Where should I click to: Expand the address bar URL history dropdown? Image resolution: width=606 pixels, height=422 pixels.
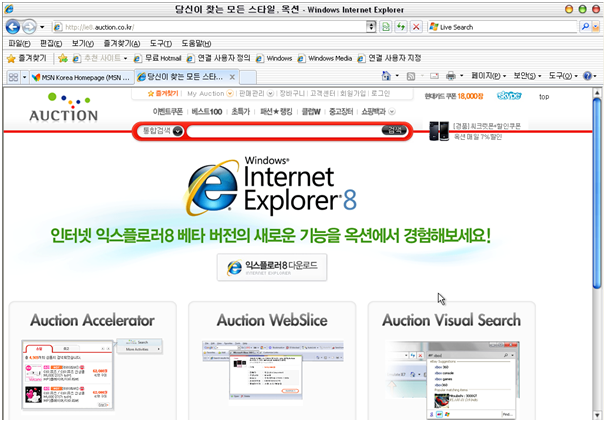point(371,27)
